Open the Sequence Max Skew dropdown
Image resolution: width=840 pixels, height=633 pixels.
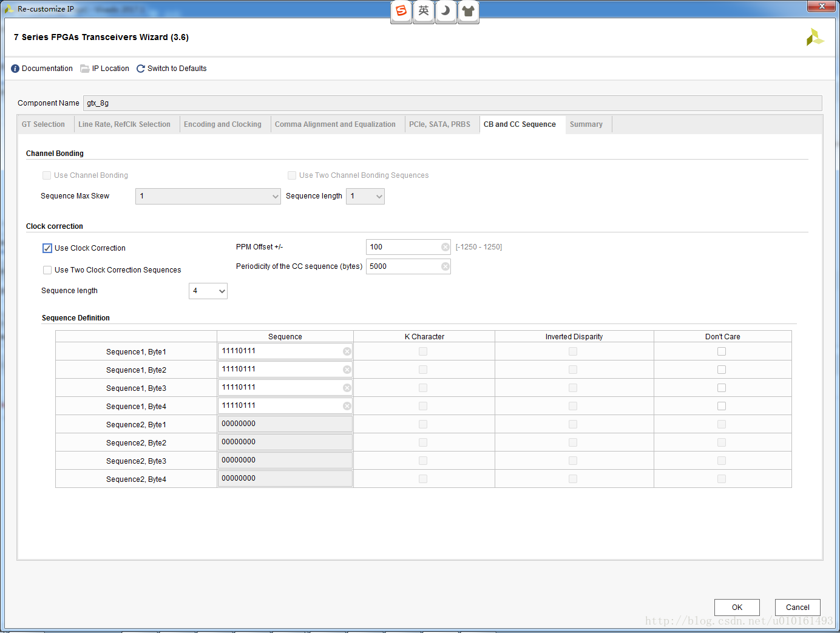(x=208, y=196)
